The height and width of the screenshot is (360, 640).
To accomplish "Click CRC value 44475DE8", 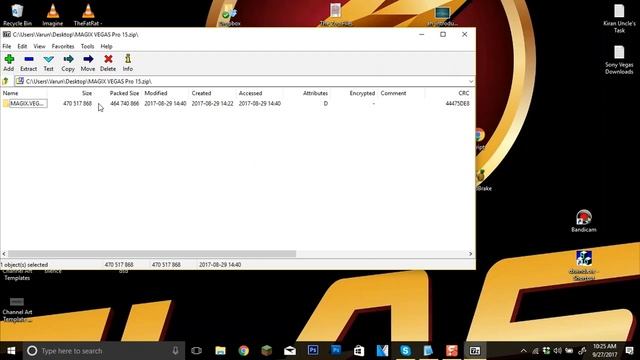I will point(458,104).
